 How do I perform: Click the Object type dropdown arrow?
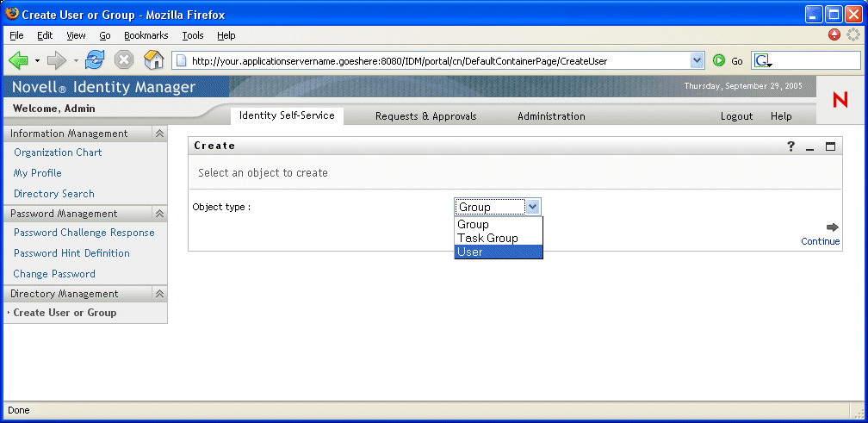click(x=532, y=207)
